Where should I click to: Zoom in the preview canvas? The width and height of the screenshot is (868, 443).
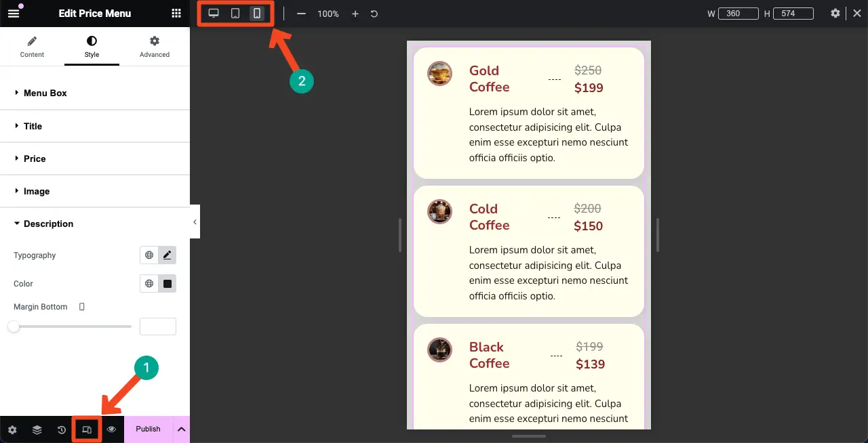pos(355,14)
